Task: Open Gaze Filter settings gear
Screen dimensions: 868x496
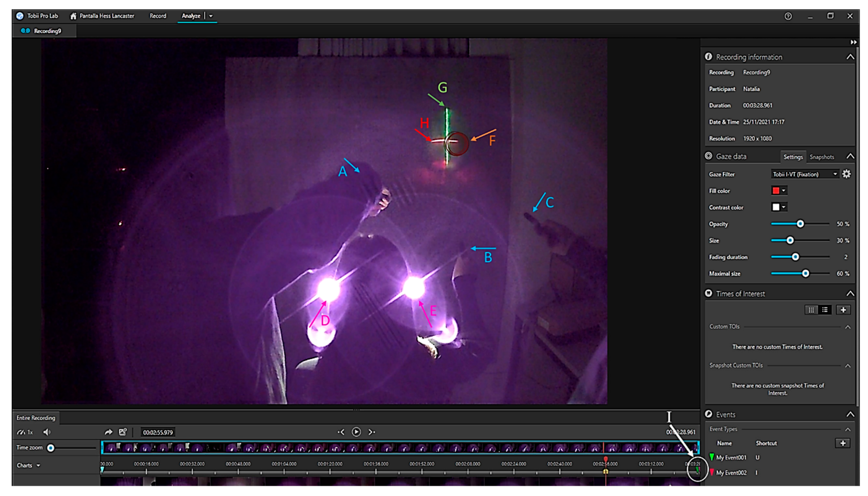Action: [846, 174]
